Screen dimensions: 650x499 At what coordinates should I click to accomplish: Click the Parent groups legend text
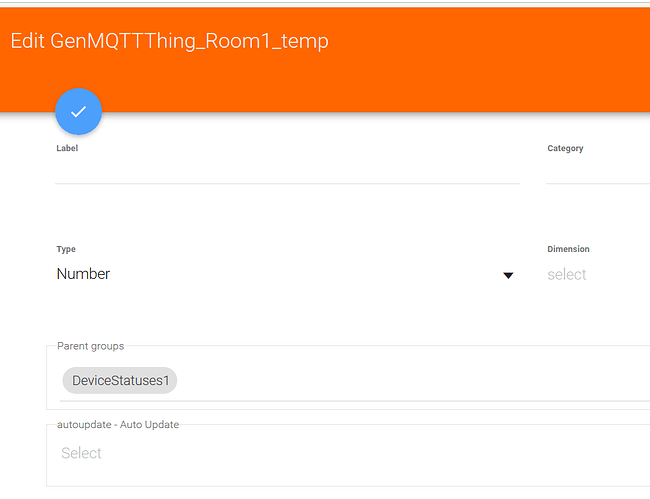coord(90,346)
